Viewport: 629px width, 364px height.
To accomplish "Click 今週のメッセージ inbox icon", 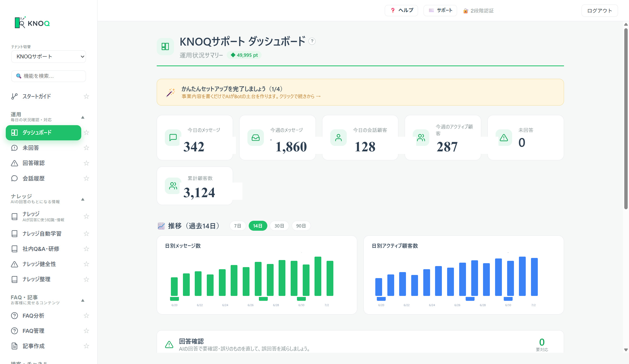I will click(256, 137).
